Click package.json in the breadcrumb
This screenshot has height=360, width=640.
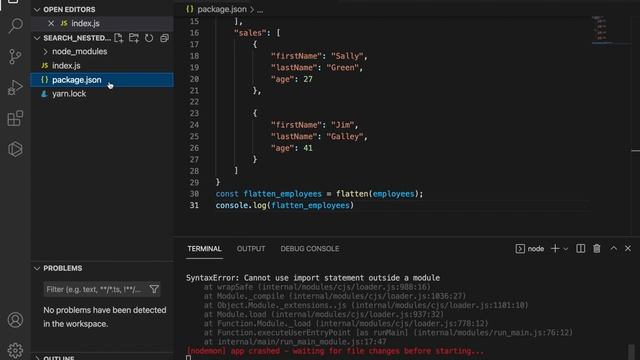tap(222, 9)
